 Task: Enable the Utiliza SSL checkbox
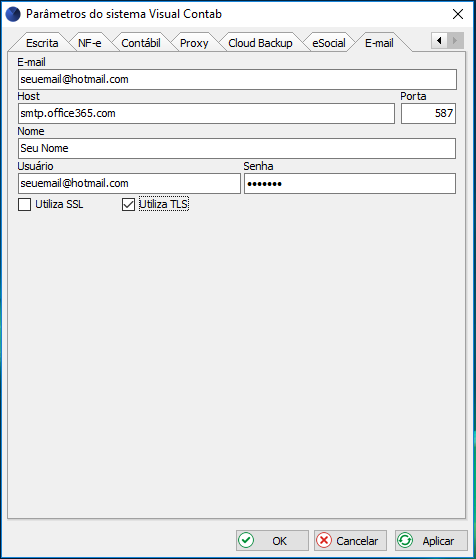point(24,205)
